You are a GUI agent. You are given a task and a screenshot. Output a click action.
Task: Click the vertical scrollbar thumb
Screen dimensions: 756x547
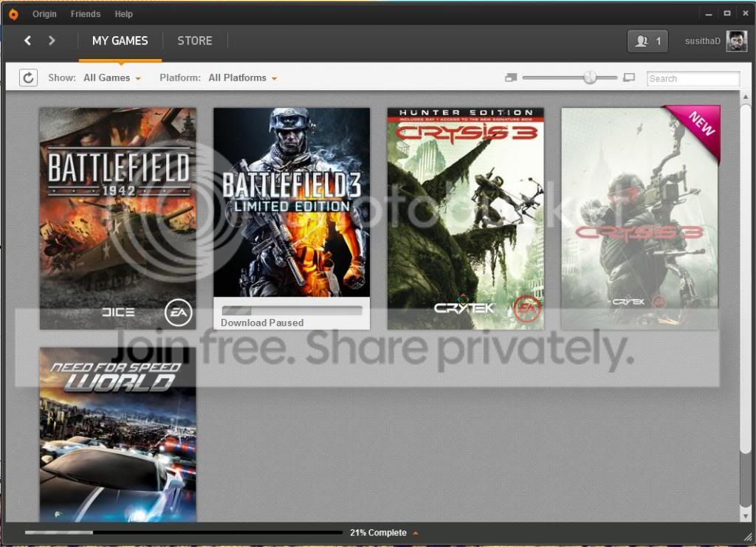click(746, 278)
